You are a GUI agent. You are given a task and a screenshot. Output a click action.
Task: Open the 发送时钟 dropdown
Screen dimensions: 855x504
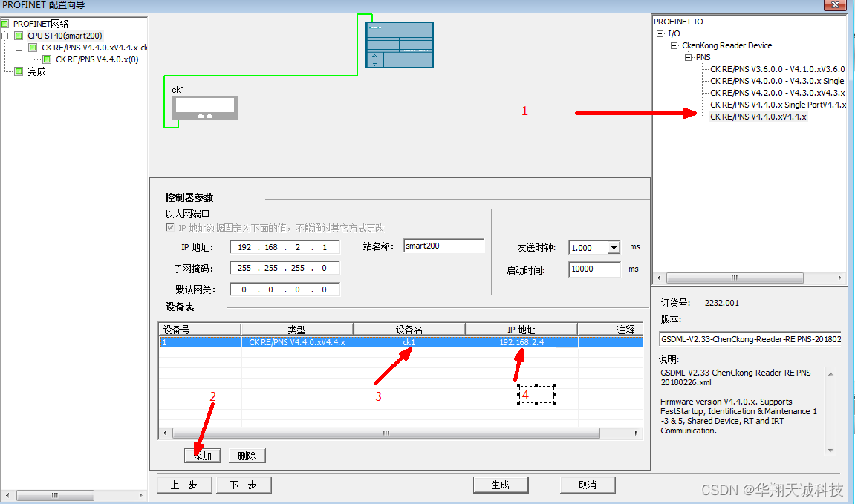[x=614, y=248]
